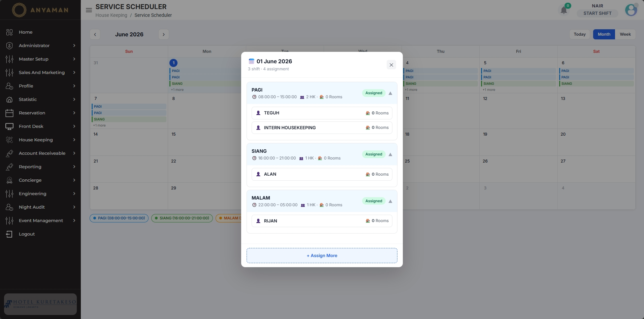Click + Assign More button

coord(322,256)
